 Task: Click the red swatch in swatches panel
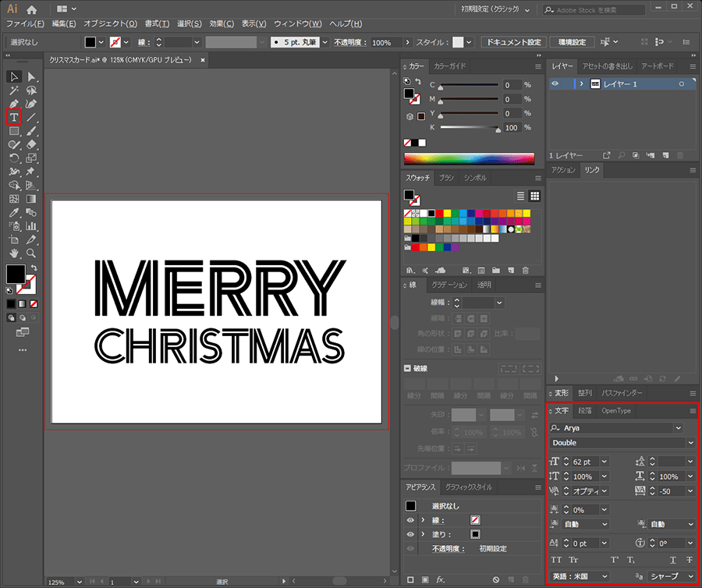click(439, 213)
